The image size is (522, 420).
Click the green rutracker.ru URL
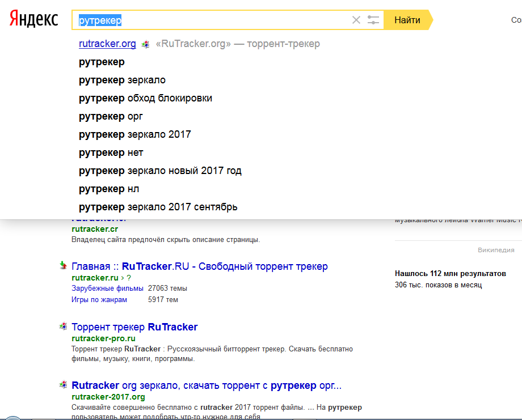coord(95,278)
